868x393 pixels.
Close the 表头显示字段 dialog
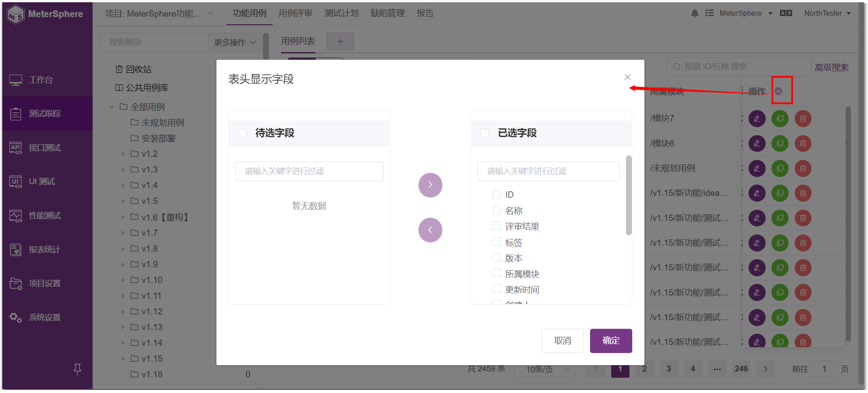click(628, 77)
